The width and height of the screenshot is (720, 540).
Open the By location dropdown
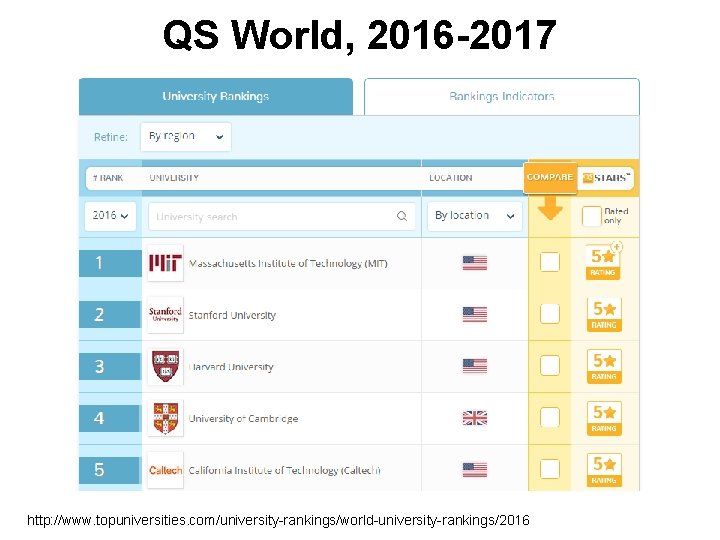tap(475, 216)
